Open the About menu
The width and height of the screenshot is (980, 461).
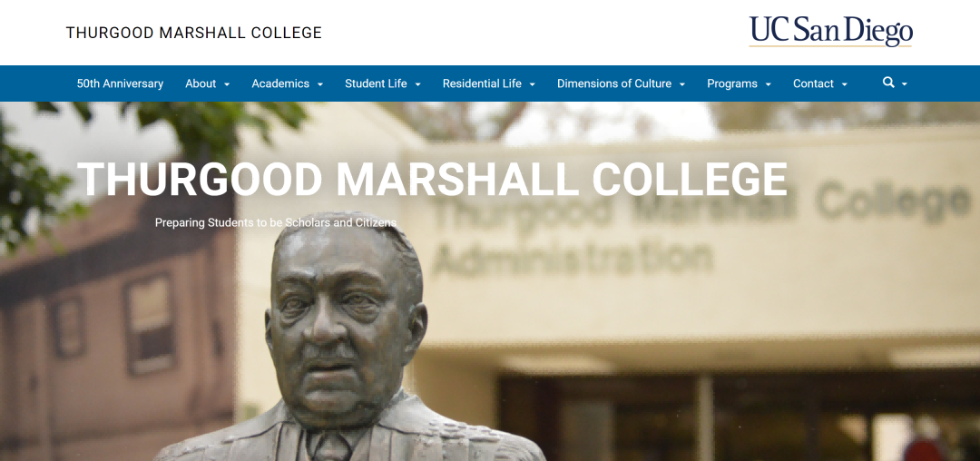[x=201, y=83]
